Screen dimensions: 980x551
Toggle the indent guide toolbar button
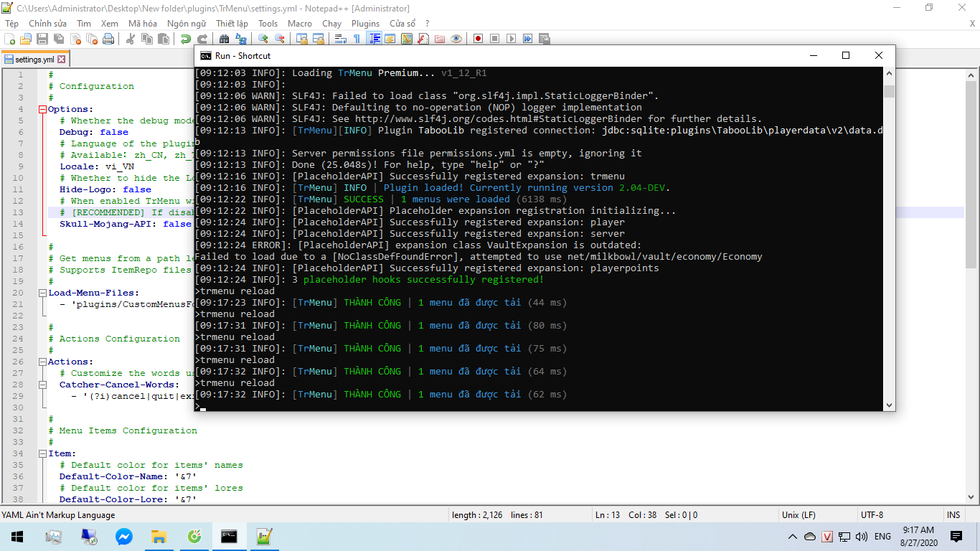(374, 39)
